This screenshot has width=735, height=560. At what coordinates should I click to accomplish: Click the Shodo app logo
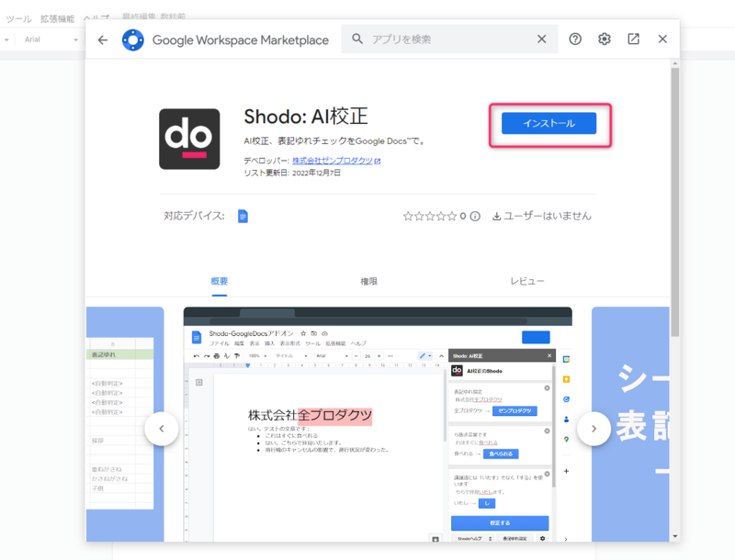pyautogui.click(x=189, y=139)
